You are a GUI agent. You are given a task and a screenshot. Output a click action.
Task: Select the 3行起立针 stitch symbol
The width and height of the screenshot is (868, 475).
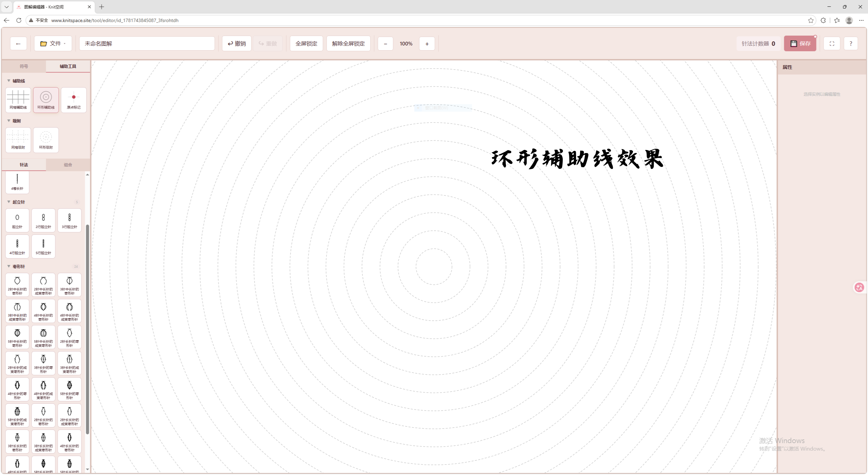pyautogui.click(x=70, y=220)
